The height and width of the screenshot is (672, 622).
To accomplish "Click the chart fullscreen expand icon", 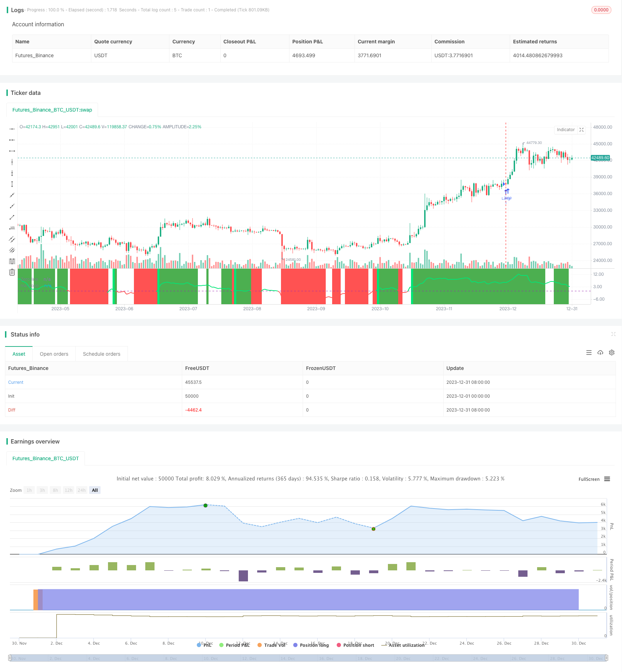I will point(582,130).
